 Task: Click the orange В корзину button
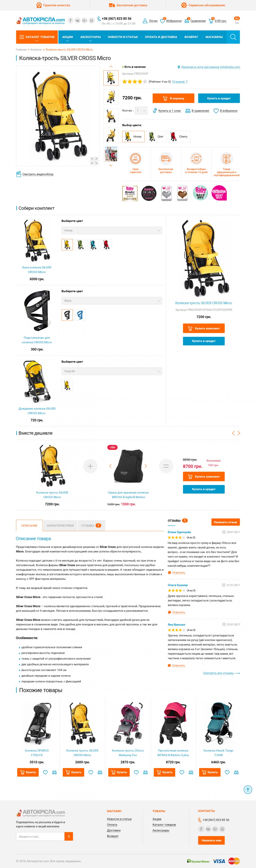coord(173,98)
